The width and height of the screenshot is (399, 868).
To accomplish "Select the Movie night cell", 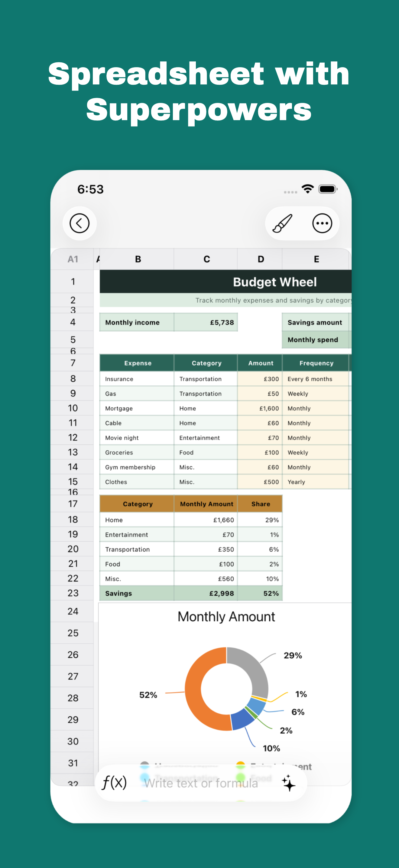I will pyautogui.click(x=137, y=437).
